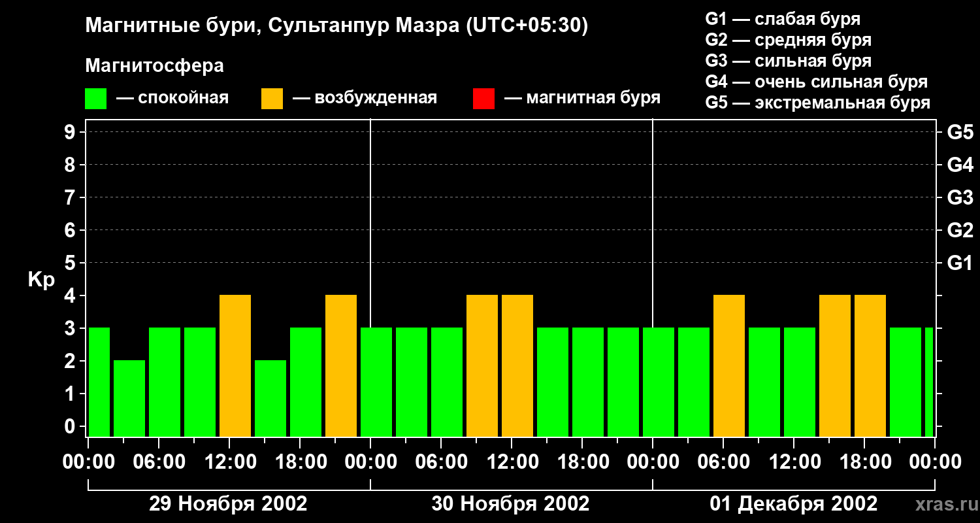980x523 pixels.
Task: Click the green Kp 2 bar before 06:00 on 29 November
Action: tap(129, 399)
